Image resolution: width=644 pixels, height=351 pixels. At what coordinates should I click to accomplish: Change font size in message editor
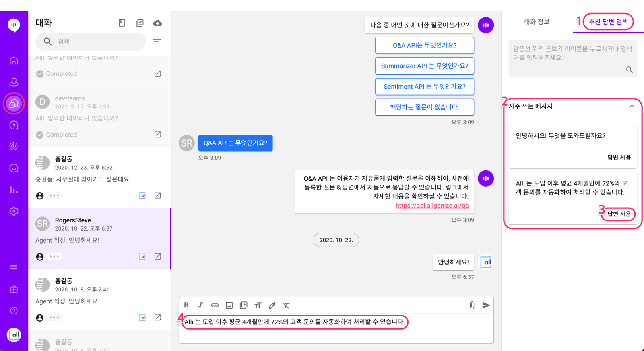click(x=258, y=305)
